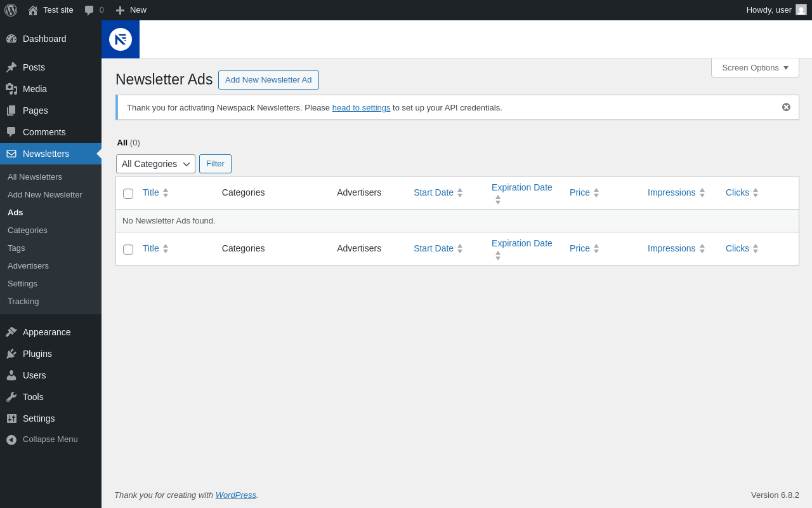This screenshot has height=508, width=812.
Task: Click the Settings sliders icon in sidebar
Action: [x=11, y=418]
